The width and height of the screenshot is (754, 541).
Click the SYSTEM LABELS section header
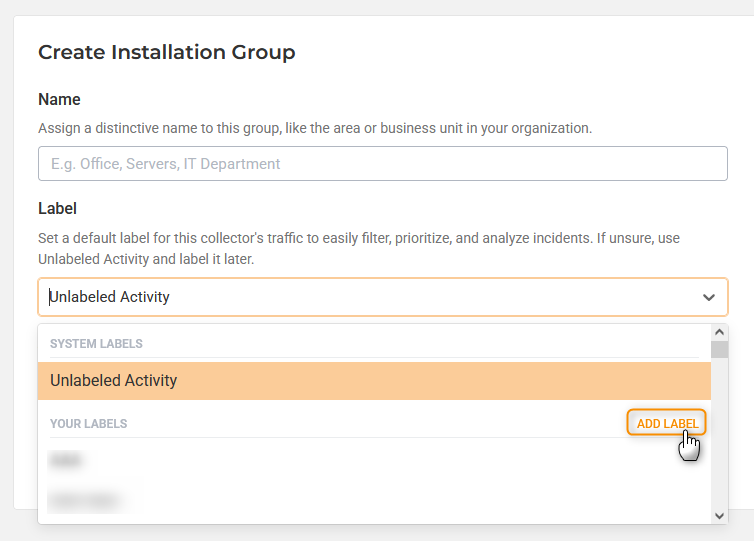pyautogui.click(x=96, y=344)
